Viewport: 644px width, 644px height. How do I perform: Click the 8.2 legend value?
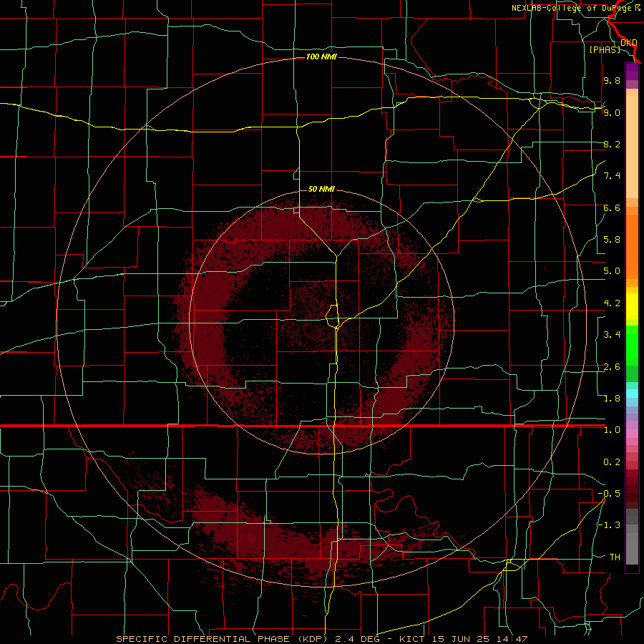click(x=612, y=144)
